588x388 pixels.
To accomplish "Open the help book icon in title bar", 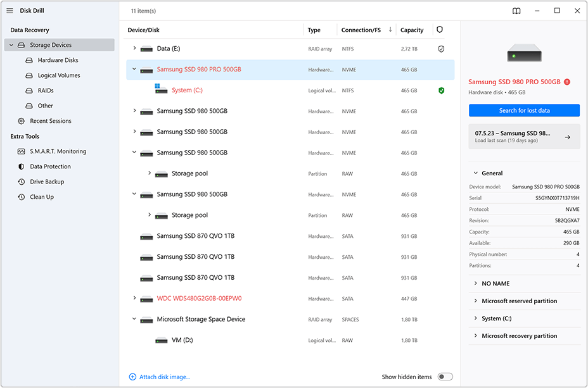I will click(516, 11).
